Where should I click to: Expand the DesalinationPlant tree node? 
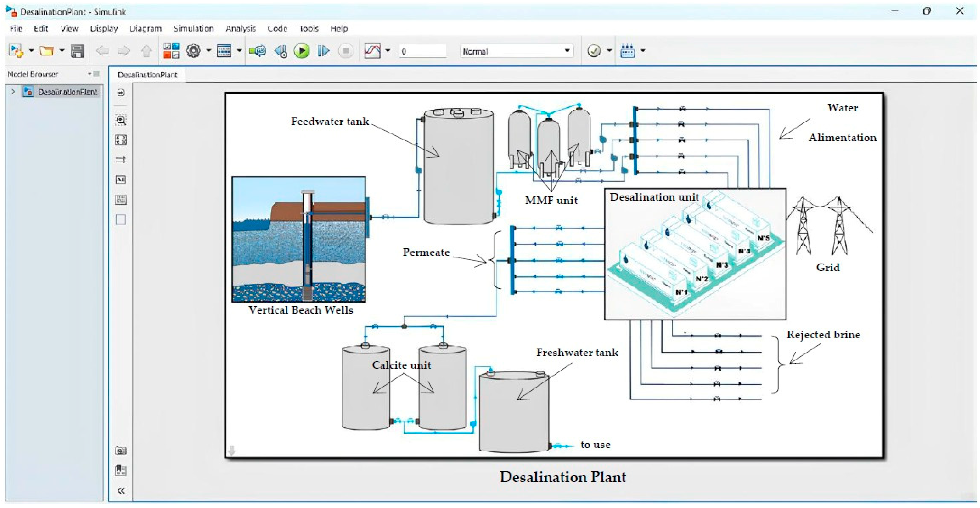(13, 92)
